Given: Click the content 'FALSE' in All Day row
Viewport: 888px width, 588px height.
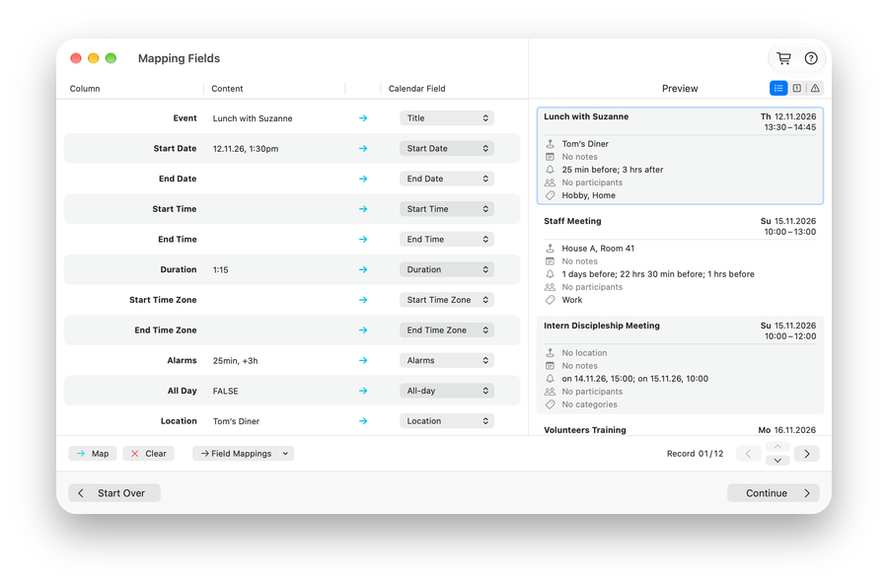Looking at the screenshot, I should pyautogui.click(x=225, y=391).
